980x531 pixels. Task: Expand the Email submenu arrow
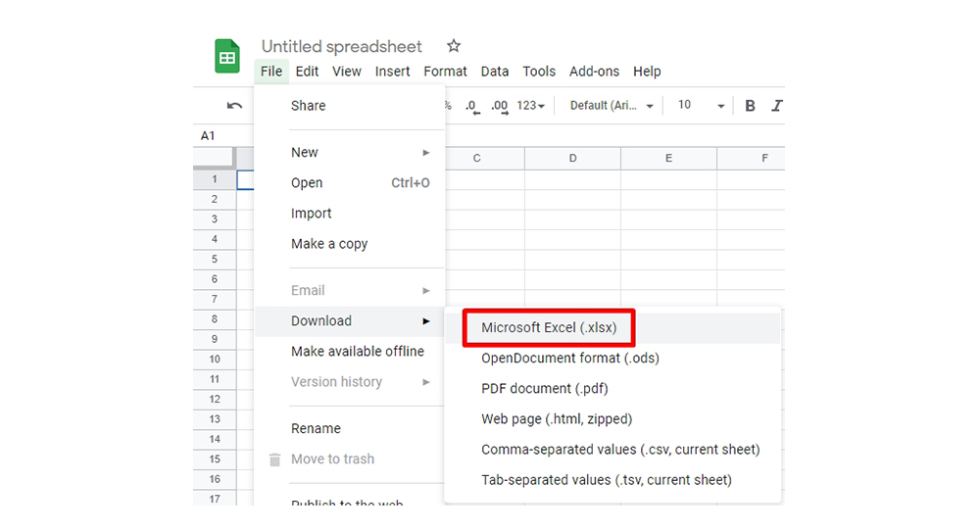[x=426, y=291]
